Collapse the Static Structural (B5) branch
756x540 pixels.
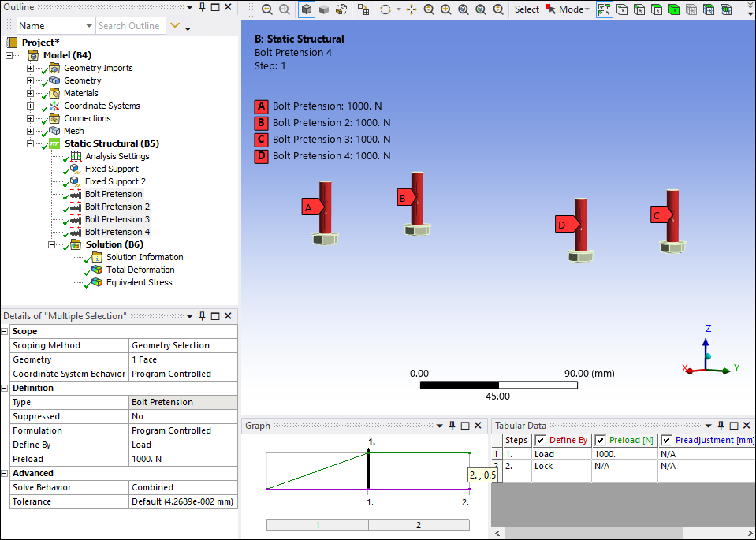(30, 143)
